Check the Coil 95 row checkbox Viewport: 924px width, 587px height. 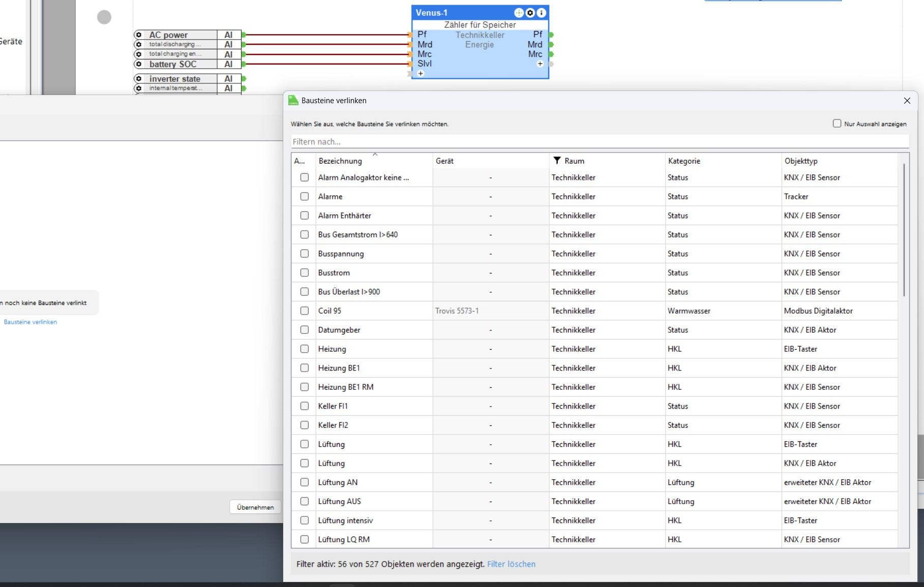(305, 311)
